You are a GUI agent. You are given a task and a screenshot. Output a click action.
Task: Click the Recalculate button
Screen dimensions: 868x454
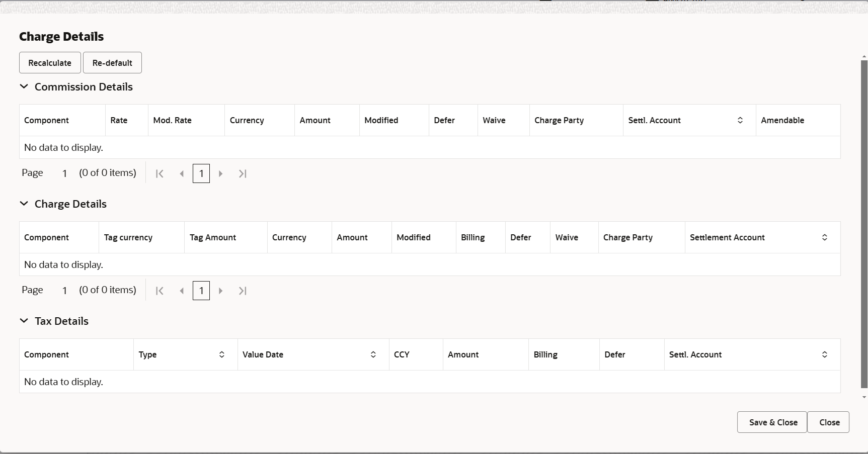[49, 62]
